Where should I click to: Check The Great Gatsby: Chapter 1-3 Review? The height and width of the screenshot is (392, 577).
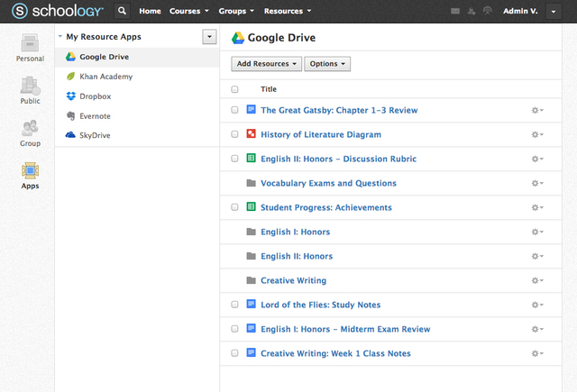pyautogui.click(x=234, y=110)
